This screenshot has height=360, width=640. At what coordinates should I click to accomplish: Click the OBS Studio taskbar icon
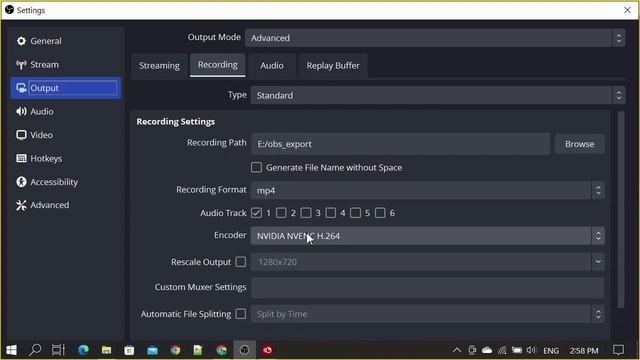pos(244,350)
